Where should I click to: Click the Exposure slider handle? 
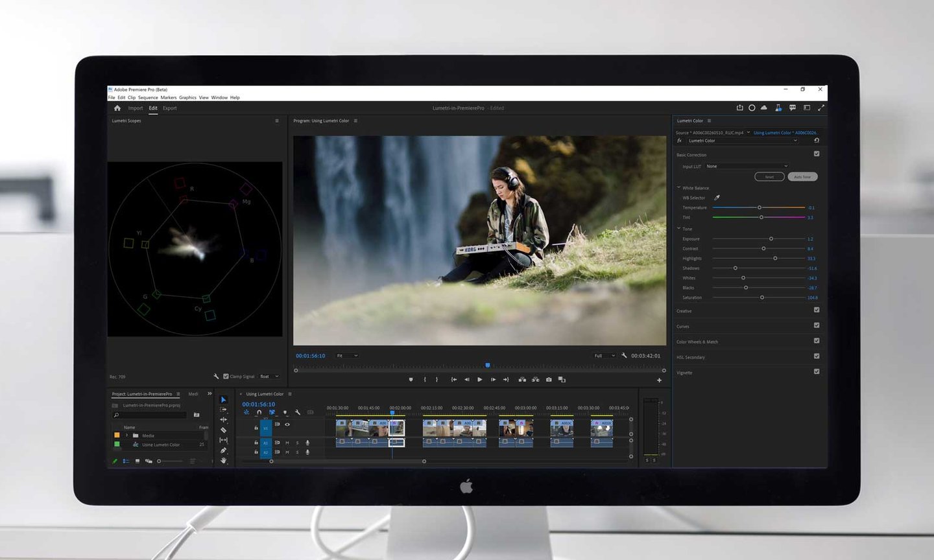pos(771,239)
